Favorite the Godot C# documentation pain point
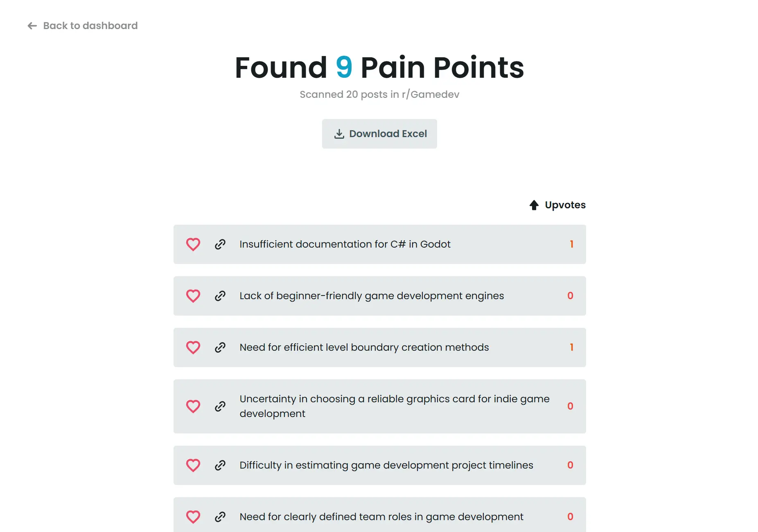 pyautogui.click(x=193, y=244)
